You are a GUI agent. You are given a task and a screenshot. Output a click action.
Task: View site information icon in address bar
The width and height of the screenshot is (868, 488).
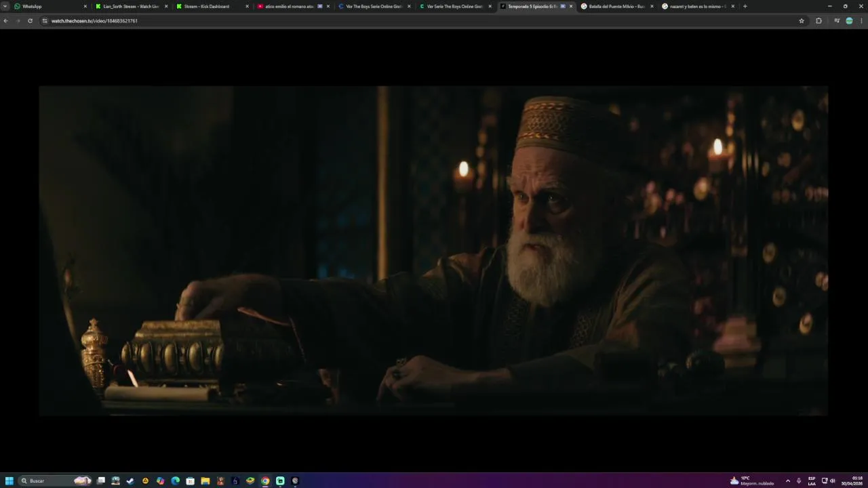point(45,21)
